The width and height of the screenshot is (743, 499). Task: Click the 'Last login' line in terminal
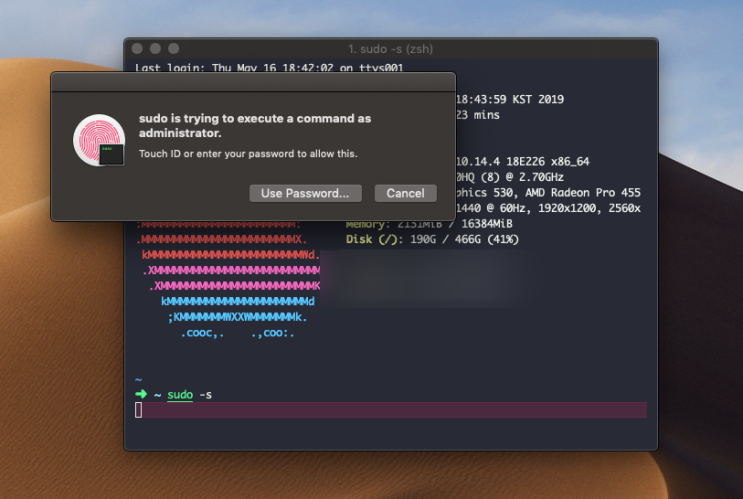pos(269,67)
